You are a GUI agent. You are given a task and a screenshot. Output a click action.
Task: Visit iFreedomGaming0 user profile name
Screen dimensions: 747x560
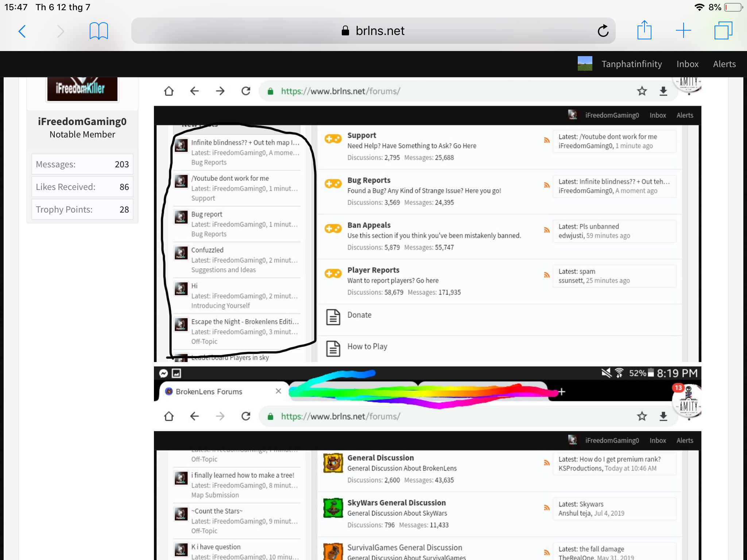coord(82,121)
